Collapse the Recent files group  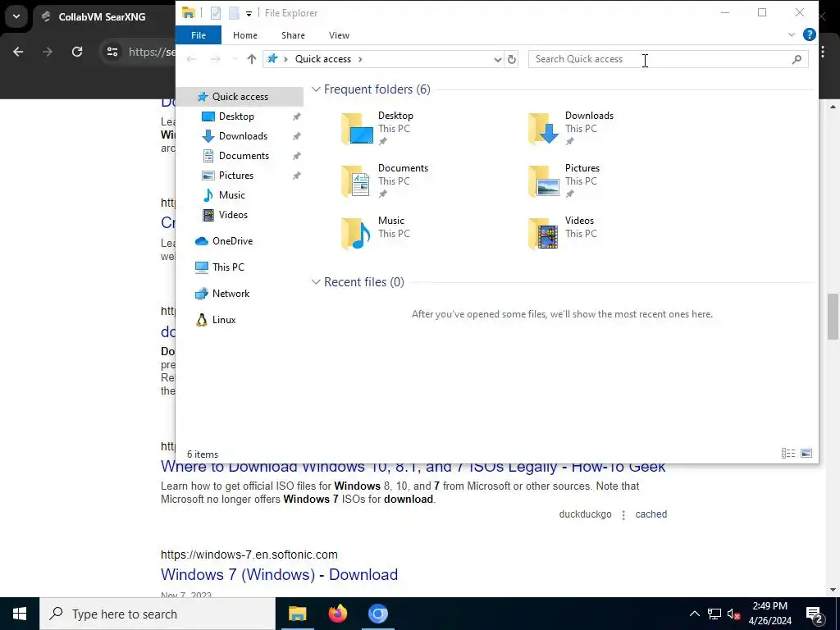316,282
